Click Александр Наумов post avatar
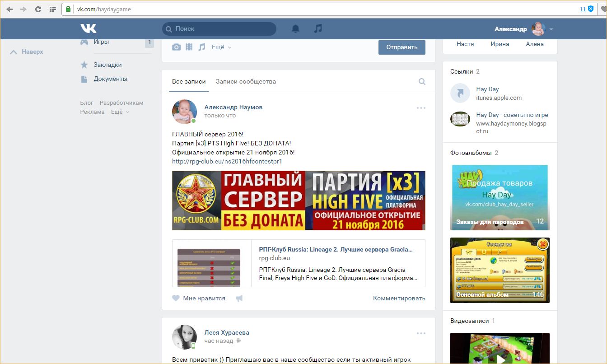Image resolution: width=607 pixels, height=364 pixels. point(184,112)
